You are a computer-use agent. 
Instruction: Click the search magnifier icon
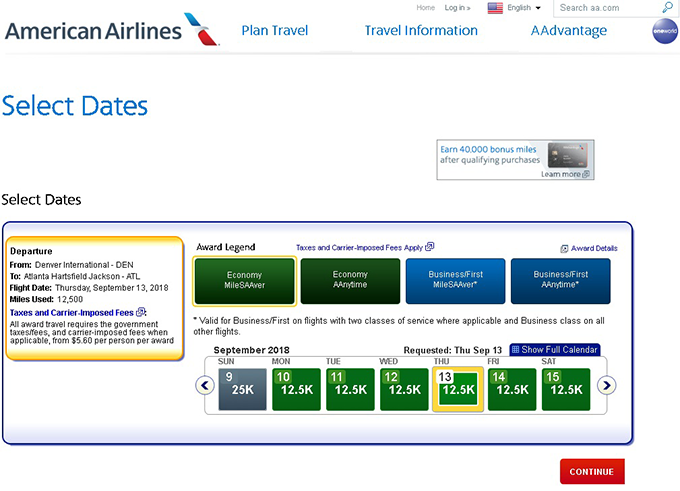pos(668,8)
